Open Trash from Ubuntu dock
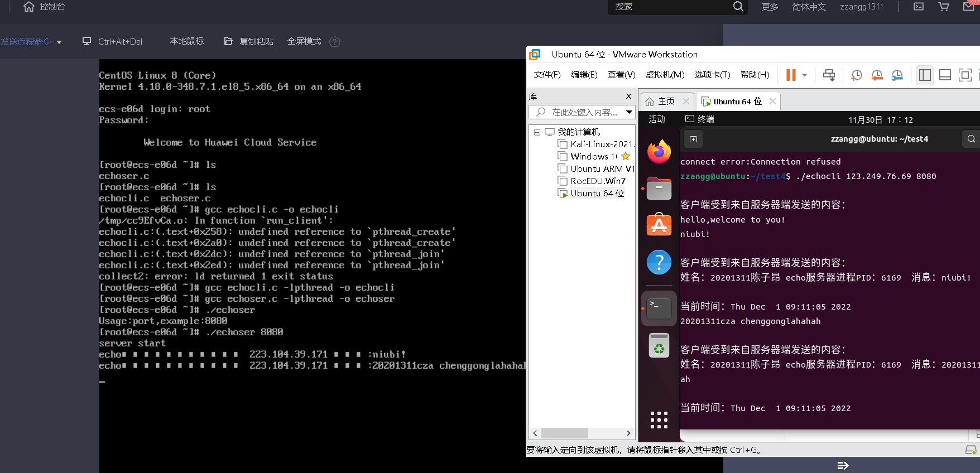The height and width of the screenshot is (473, 980). pyautogui.click(x=659, y=345)
